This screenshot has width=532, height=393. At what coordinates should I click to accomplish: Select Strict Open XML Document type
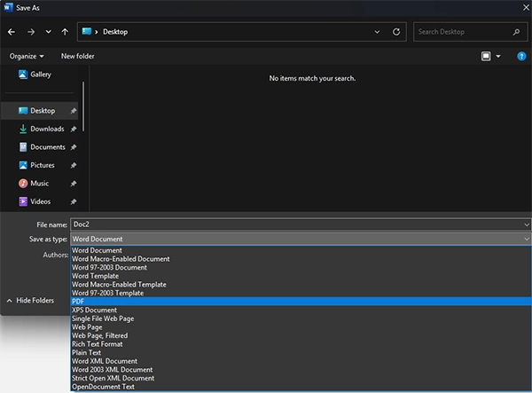pos(301,378)
